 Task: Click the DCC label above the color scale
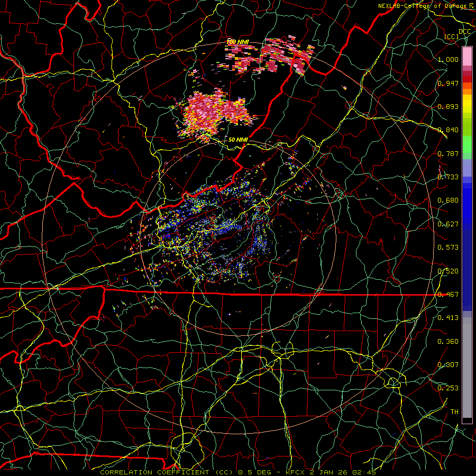click(x=465, y=32)
